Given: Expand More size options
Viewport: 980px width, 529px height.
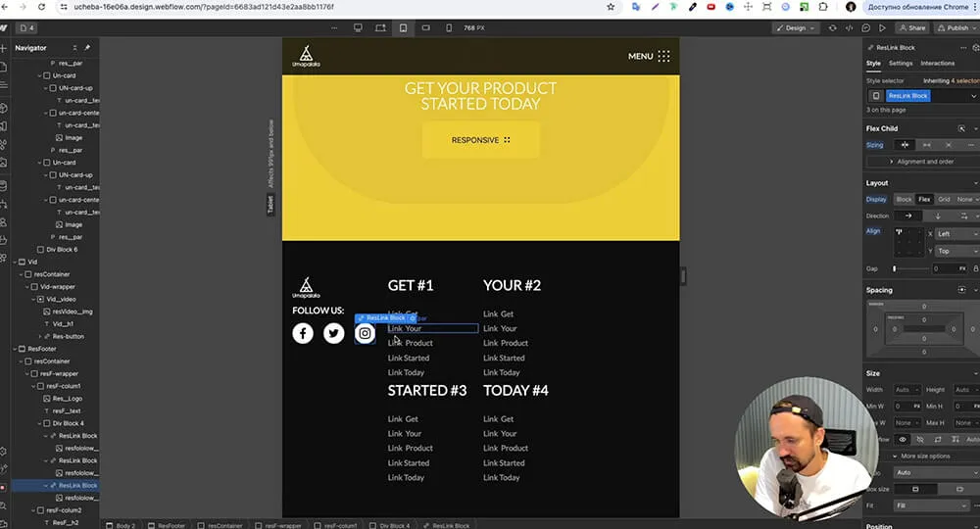Looking at the screenshot, I should pos(921,456).
